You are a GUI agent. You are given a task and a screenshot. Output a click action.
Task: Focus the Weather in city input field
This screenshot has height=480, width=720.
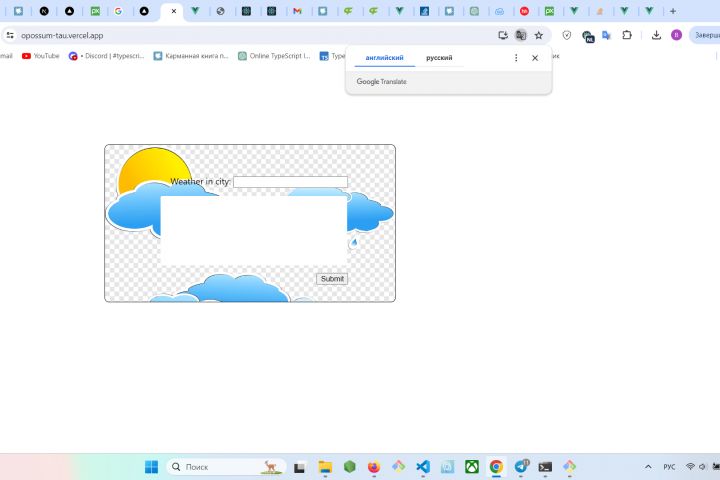(290, 182)
